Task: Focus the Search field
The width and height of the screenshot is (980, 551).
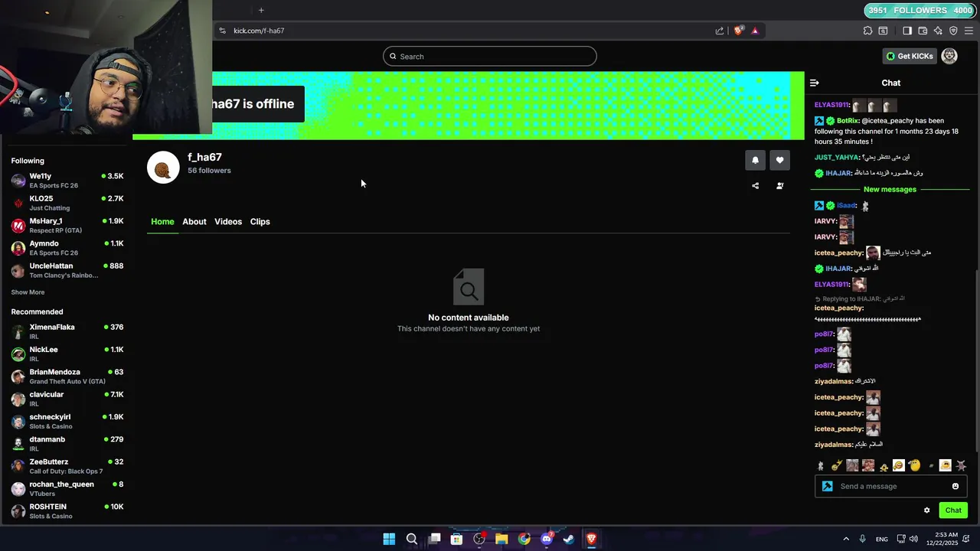Action: pyautogui.click(x=490, y=57)
